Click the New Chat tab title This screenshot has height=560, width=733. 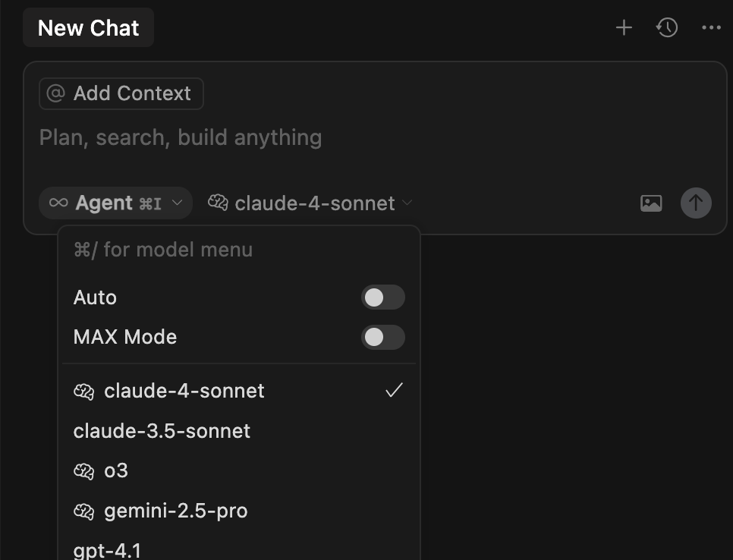[88, 27]
